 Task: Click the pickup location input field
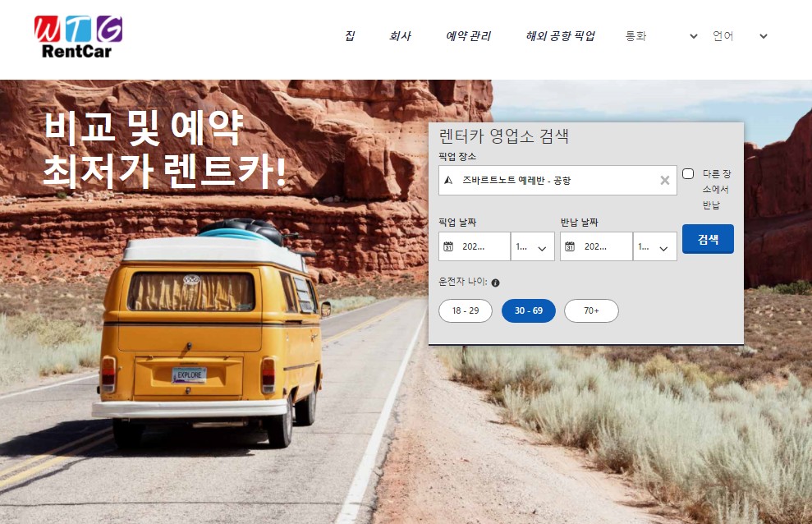click(x=557, y=180)
